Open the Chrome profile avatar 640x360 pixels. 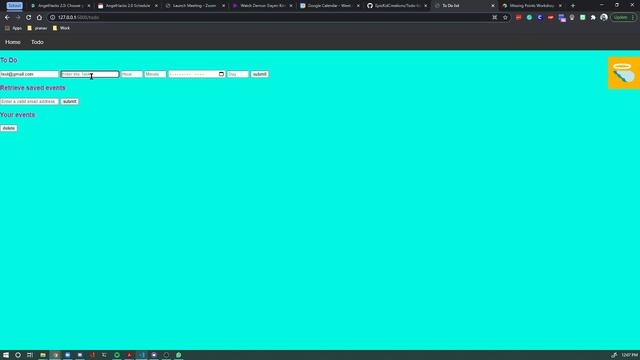(604, 18)
